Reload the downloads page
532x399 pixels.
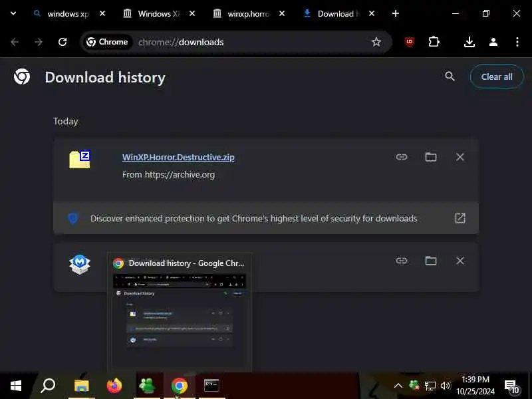63,42
